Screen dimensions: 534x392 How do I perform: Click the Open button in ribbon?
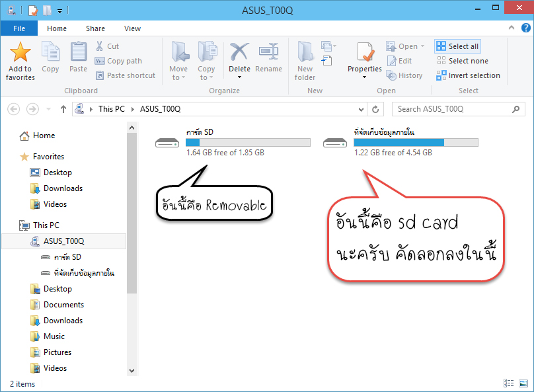402,46
